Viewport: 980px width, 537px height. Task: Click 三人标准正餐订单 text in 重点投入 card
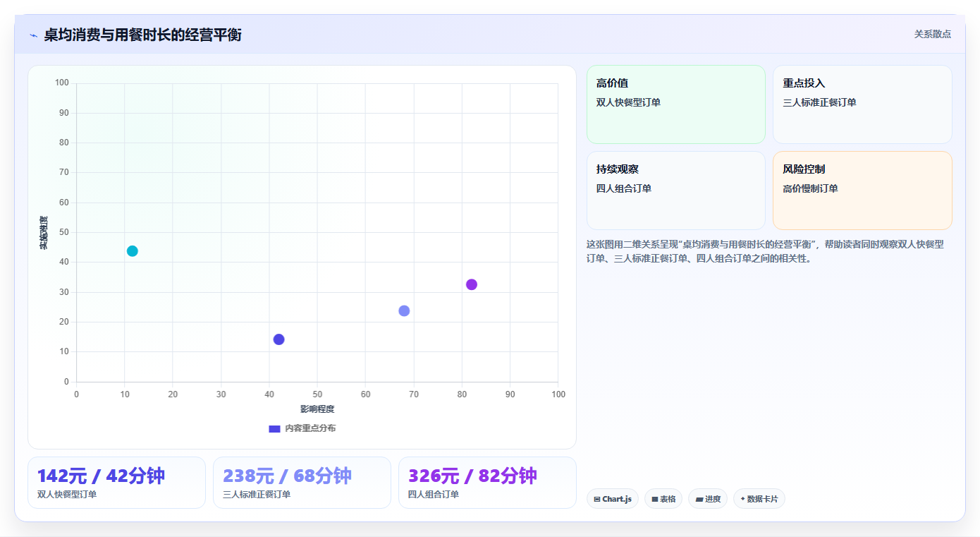819,102
